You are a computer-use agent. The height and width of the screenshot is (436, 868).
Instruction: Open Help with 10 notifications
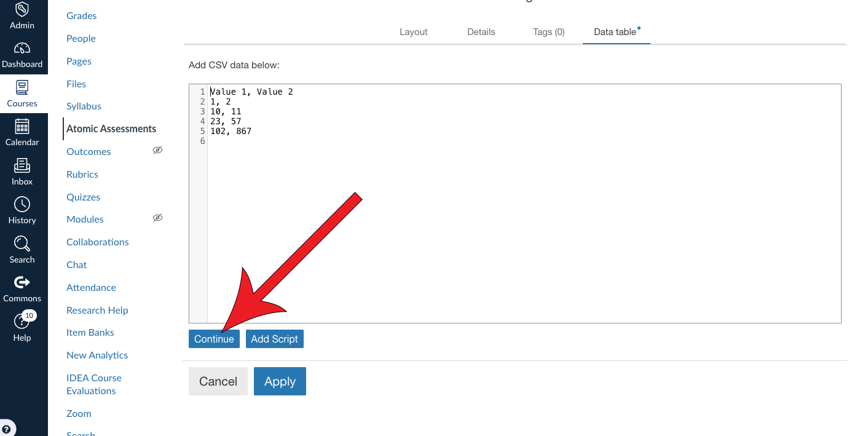(22, 326)
